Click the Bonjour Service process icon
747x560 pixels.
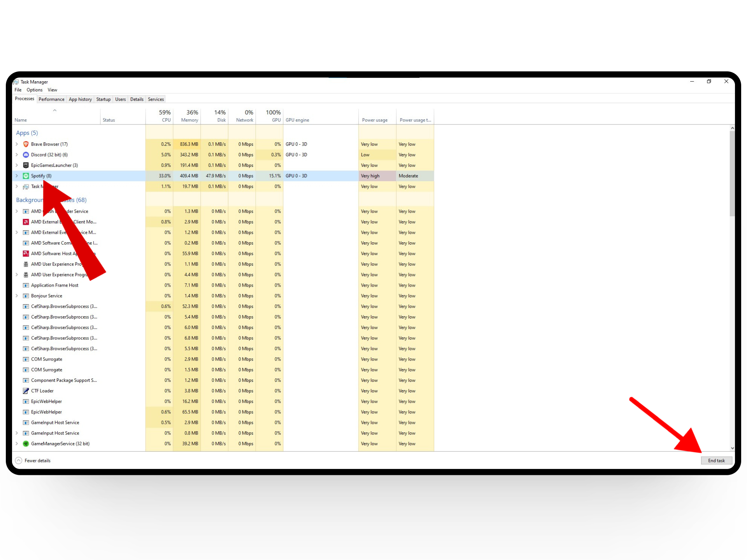click(x=26, y=296)
